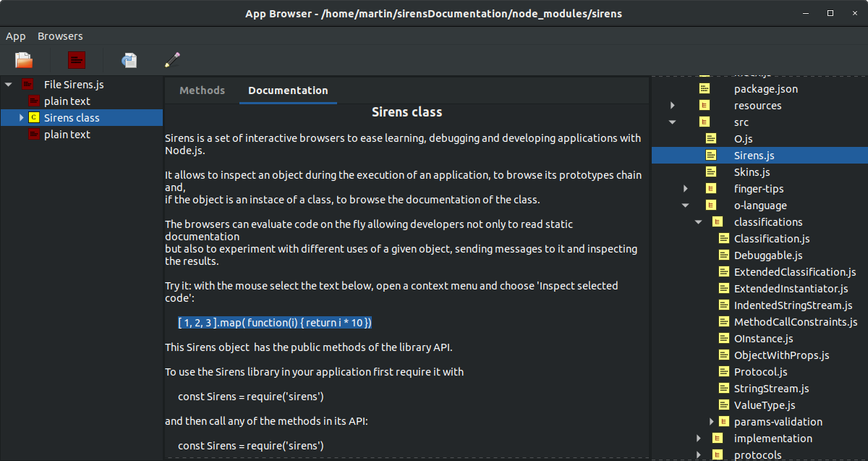
Task: Click the red icon beside File Sirens.js
Action: coord(27,85)
